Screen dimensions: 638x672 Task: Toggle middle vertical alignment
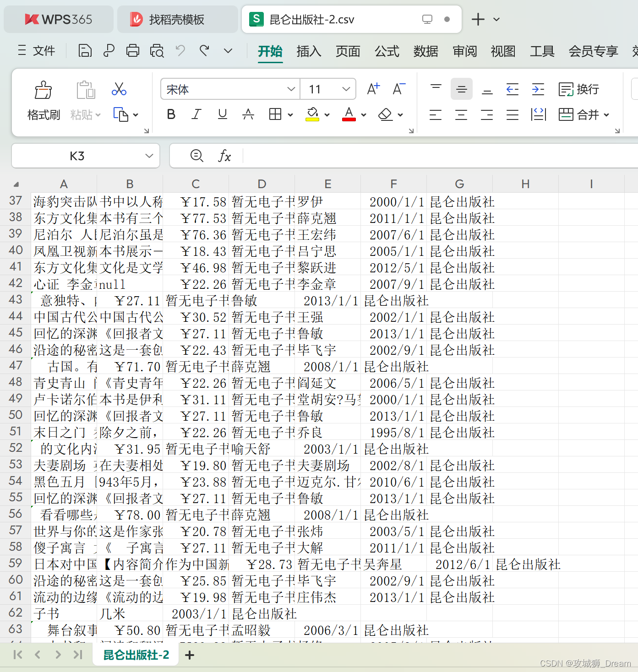coord(462,89)
